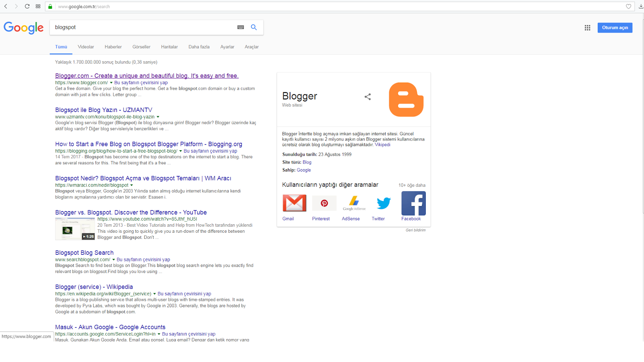The image size is (644, 362).
Task: Open the on-screen keyboard icon in search box
Action: 241,27
